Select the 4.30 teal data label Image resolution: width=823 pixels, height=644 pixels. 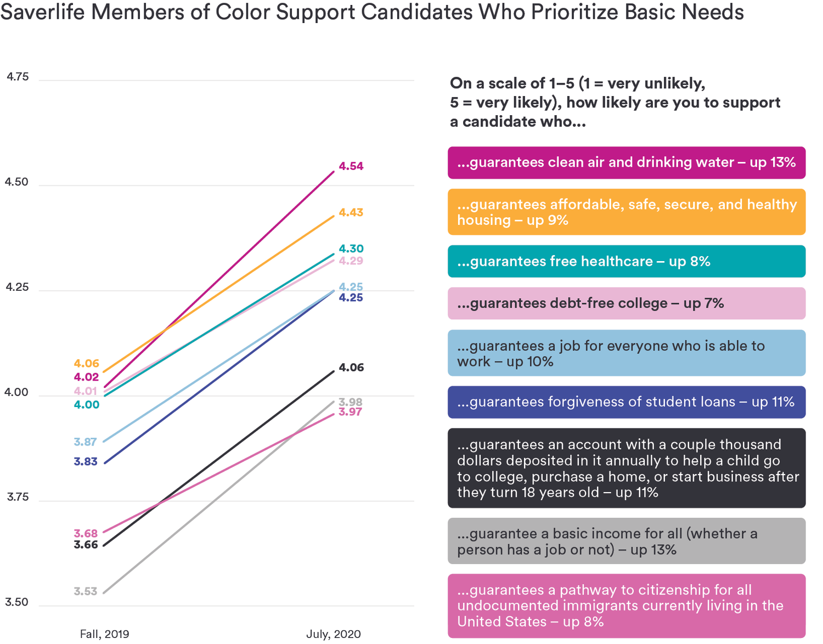pyautogui.click(x=351, y=248)
